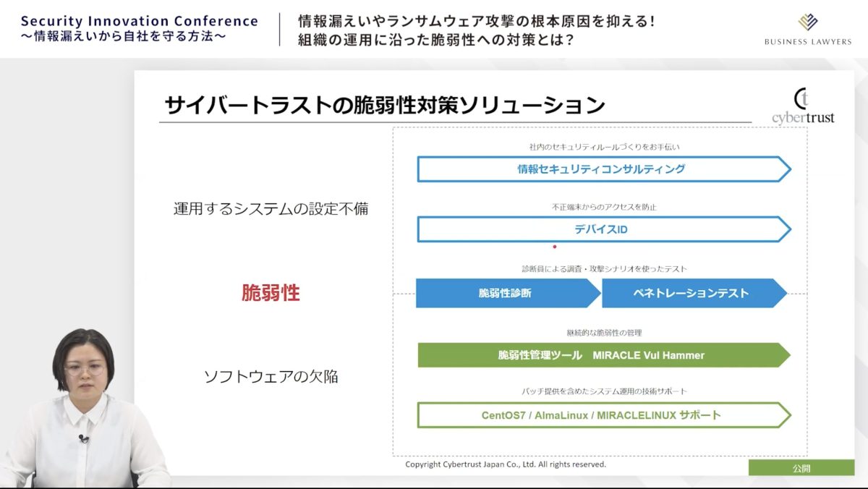Click the Security Innovation Conference title
This screenshot has height=489, width=868.
click(140, 21)
